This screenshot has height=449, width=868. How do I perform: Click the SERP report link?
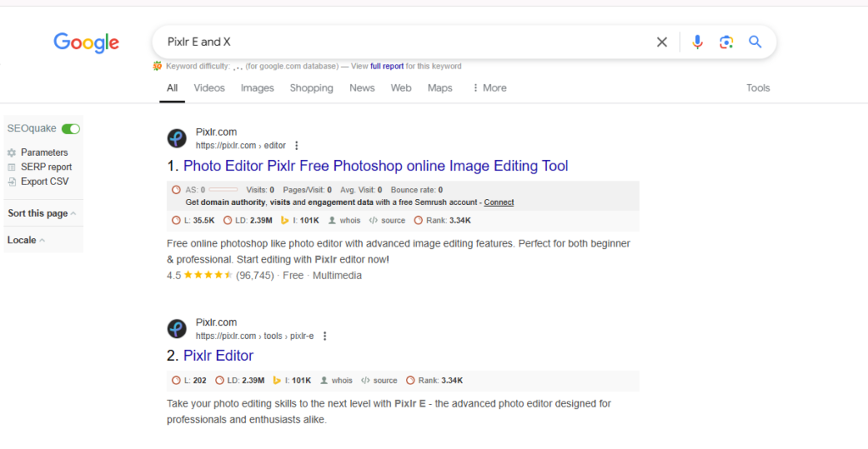47,167
